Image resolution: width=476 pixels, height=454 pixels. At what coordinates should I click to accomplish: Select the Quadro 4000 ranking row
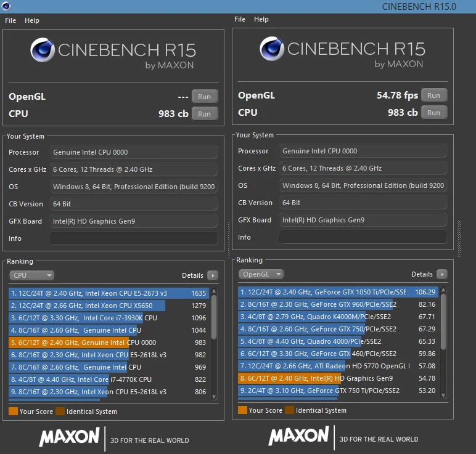338,341
